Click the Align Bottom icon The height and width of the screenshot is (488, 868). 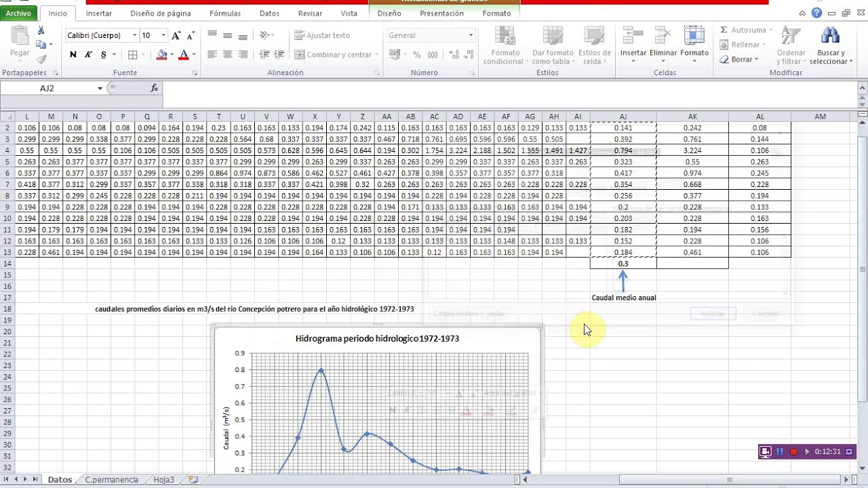point(242,35)
